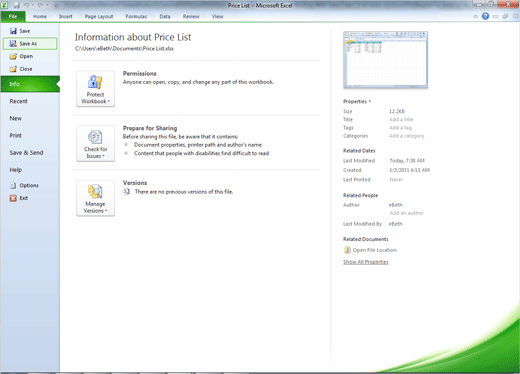Open the File tab

pyautogui.click(x=13, y=16)
